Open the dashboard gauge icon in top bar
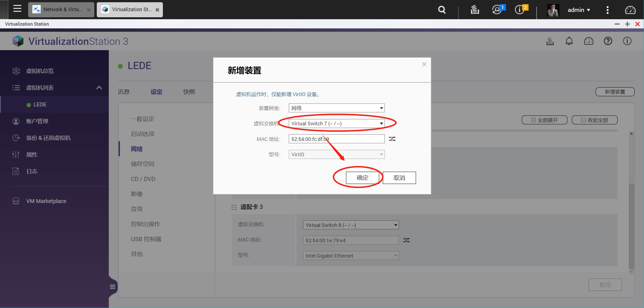644x308 pixels. [x=630, y=10]
